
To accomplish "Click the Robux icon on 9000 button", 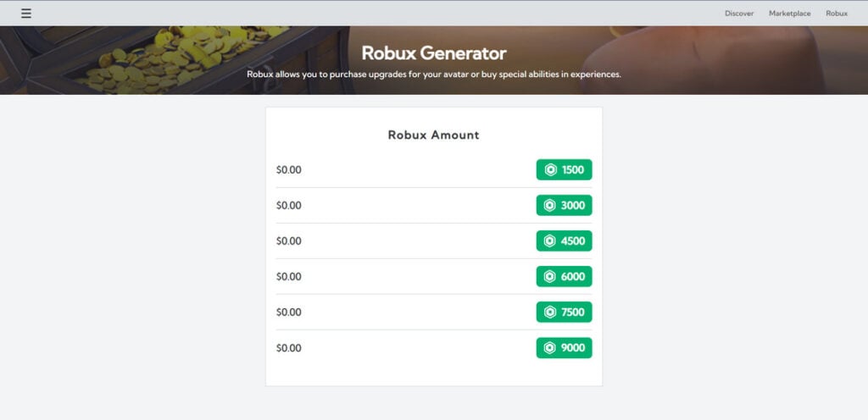I will click(550, 348).
